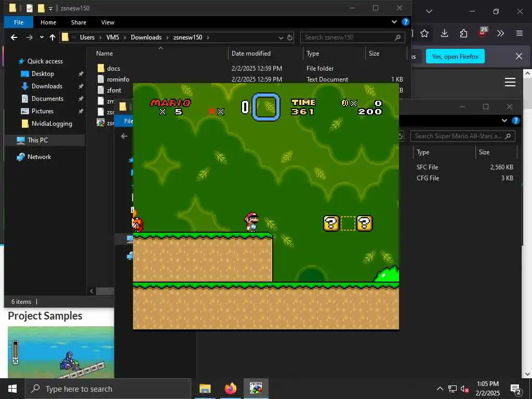Screen dimensions: 532x399
Task: Switch to Firefox from taskbar
Action: [230, 389]
